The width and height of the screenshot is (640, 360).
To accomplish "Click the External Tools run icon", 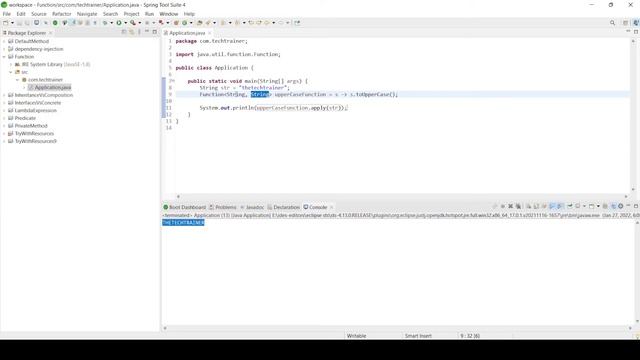I will tap(133, 23).
